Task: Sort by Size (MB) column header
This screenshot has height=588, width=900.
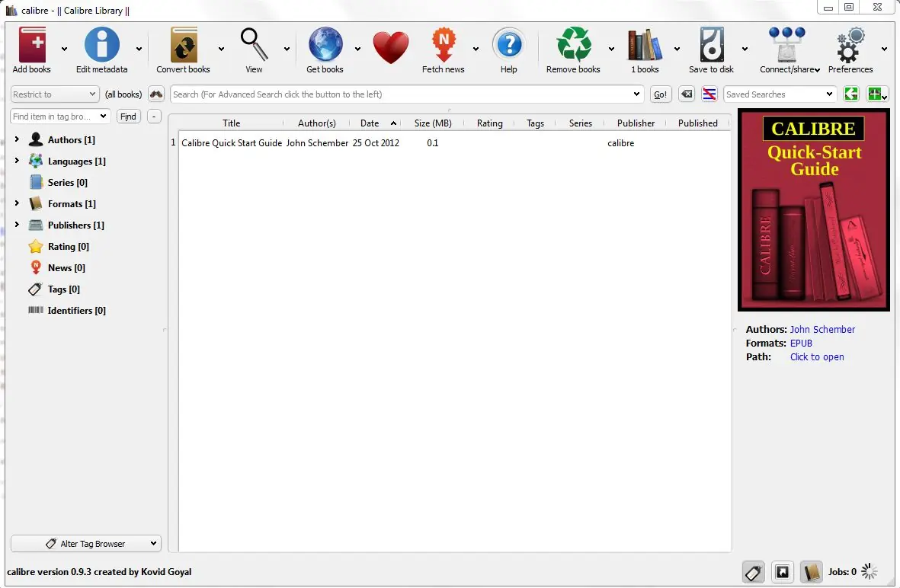Action: tap(433, 123)
